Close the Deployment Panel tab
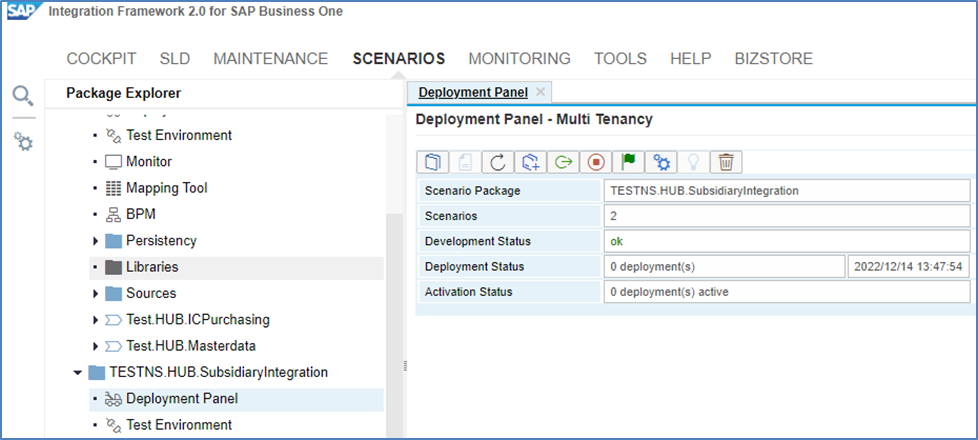 (x=541, y=92)
